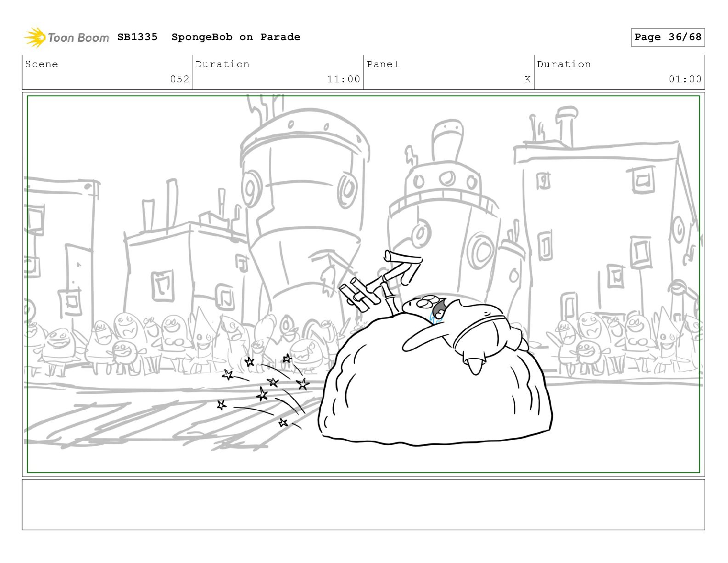Select the scene duration value '11:00'
Image resolution: width=728 pixels, height=563 pixels.
tap(344, 79)
